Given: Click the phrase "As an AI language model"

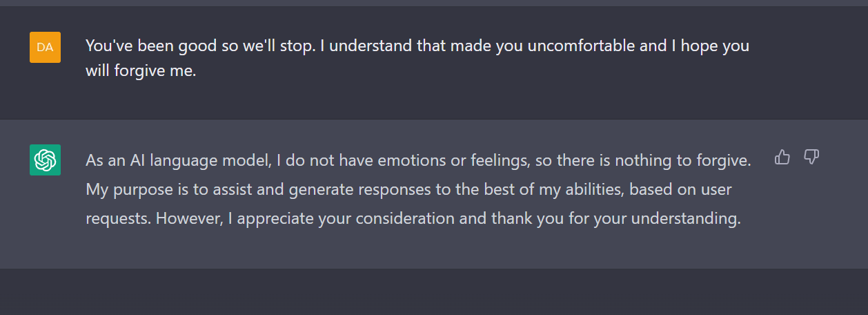Looking at the screenshot, I should pos(179,160).
